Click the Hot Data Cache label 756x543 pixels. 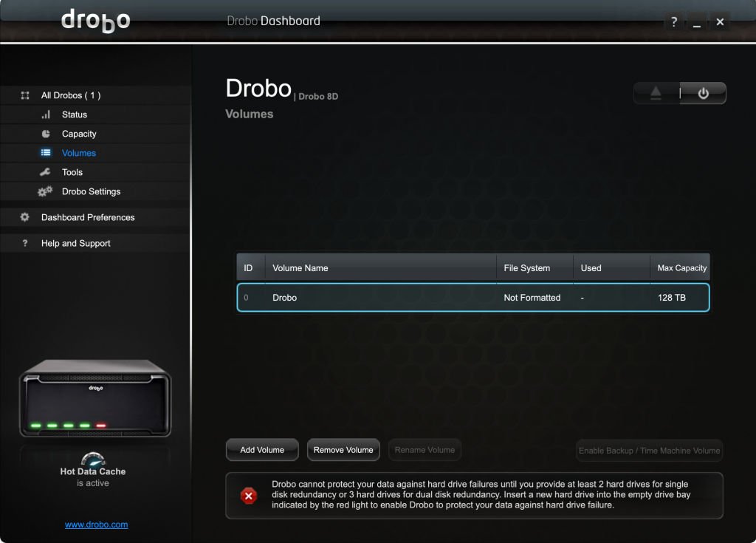[x=93, y=471]
